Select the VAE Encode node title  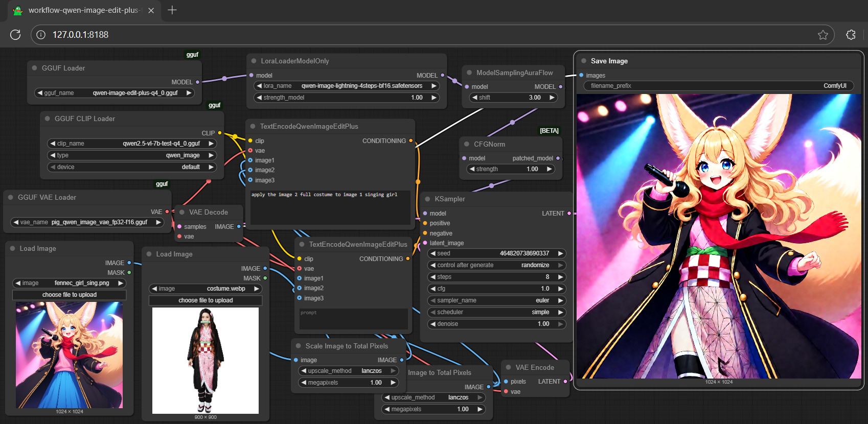click(535, 367)
